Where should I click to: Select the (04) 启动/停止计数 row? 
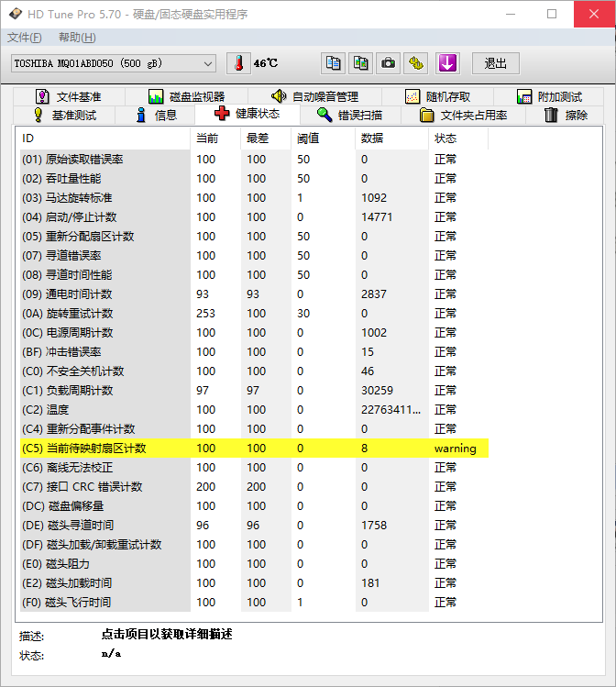click(254, 217)
